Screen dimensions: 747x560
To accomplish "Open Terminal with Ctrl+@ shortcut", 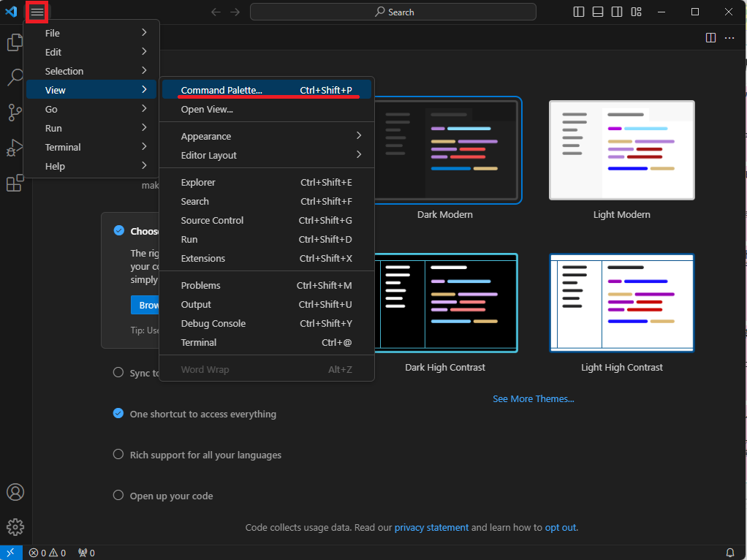I will click(x=266, y=343).
